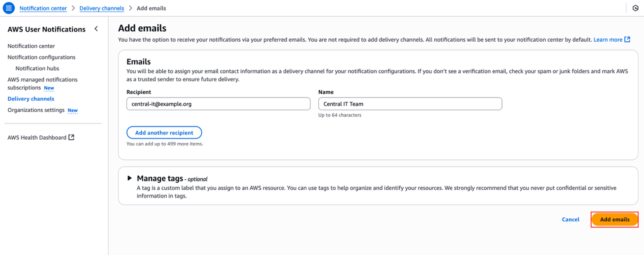Image resolution: width=644 pixels, height=255 pixels.
Task: Open Organizations settings in the sidebar
Action: click(x=36, y=110)
